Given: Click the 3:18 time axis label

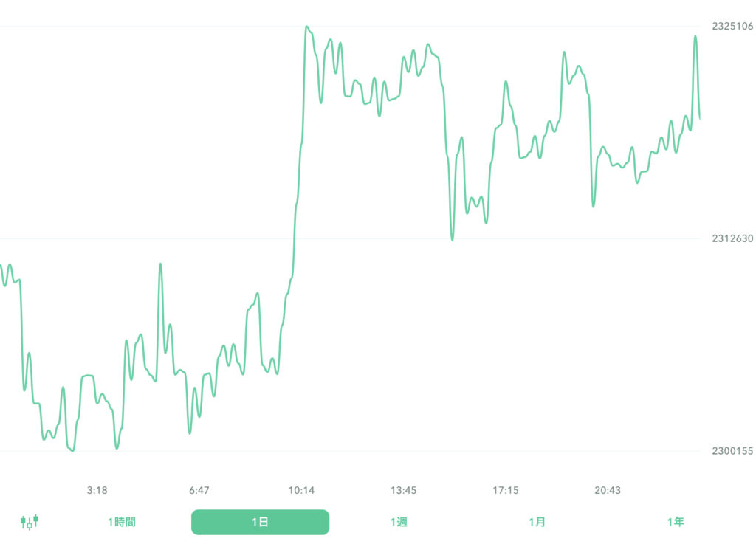Looking at the screenshot, I should pyautogui.click(x=97, y=490).
